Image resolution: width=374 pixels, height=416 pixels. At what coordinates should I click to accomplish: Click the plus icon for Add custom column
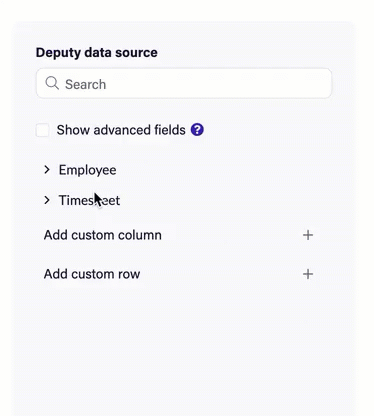pos(308,235)
